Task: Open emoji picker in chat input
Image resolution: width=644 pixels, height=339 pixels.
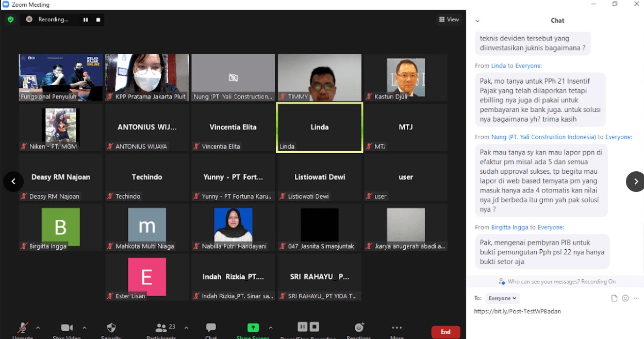Action: pos(625,298)
